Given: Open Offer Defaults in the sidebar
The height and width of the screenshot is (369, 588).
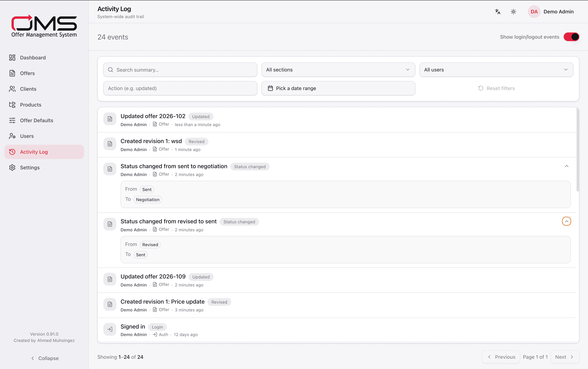Looking at the screenshot, I should pos(44,121).
